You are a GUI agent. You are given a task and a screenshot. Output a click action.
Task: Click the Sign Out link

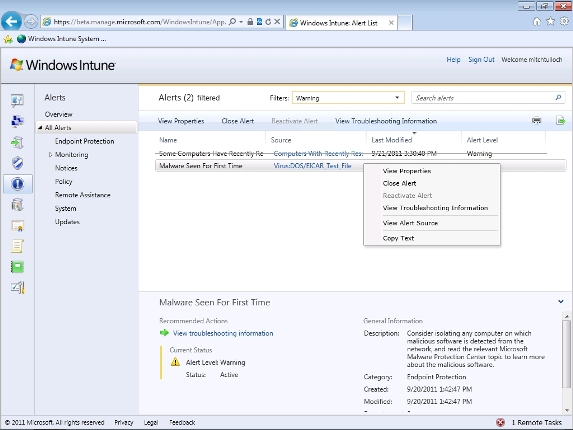coord(481,60)
